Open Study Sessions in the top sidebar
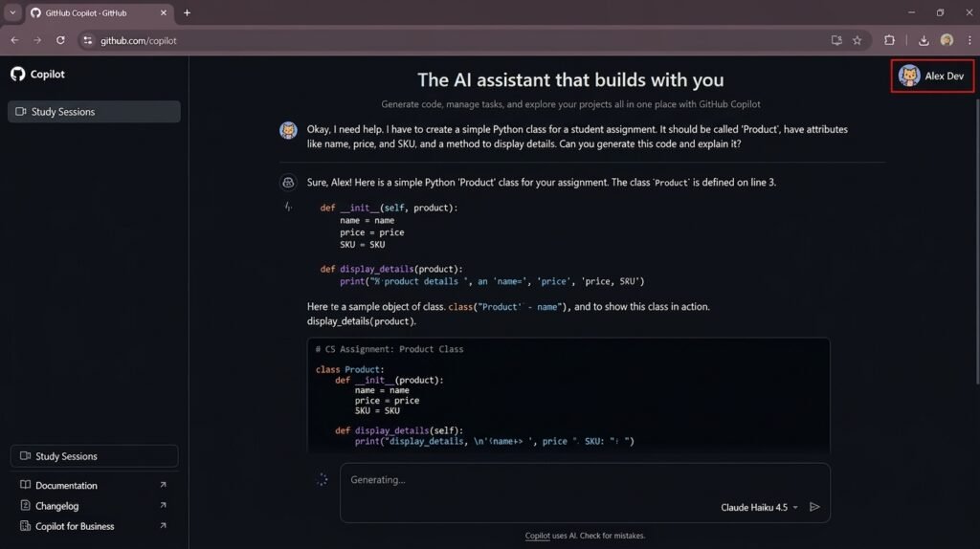980x549 pixels. tap(94, 112)
